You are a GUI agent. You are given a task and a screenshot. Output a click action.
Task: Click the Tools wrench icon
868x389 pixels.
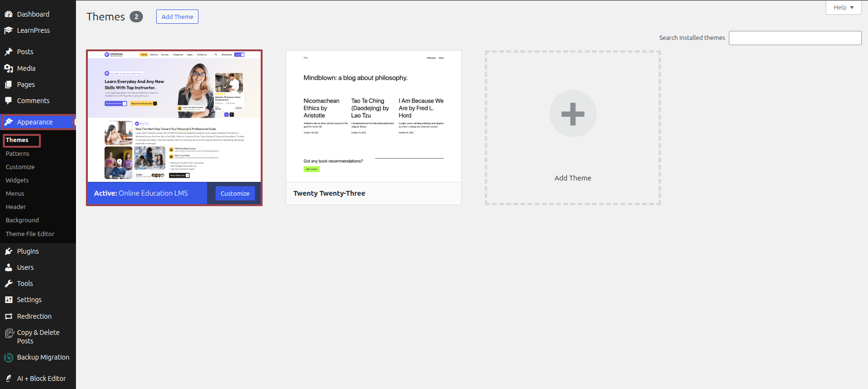(x=9, y=284)
